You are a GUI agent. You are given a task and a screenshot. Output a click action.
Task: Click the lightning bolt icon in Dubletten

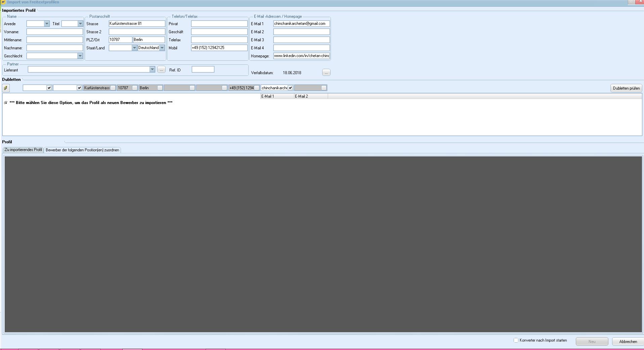point(6,88)
